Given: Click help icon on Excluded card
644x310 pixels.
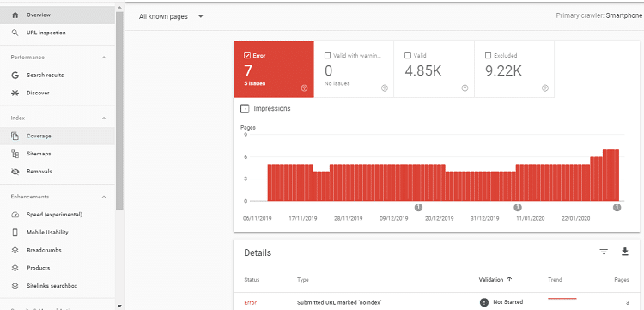Looking at the screenshot, I should point(545,88).
